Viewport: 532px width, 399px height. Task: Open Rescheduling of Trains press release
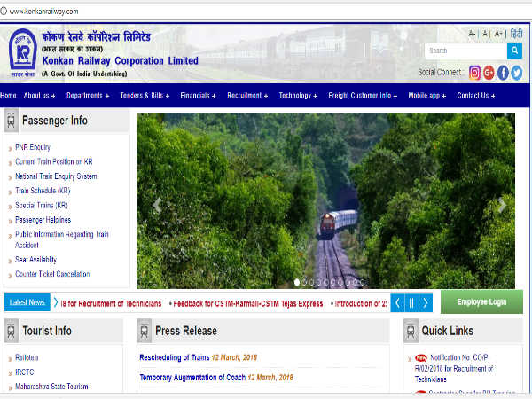[175, 357]
